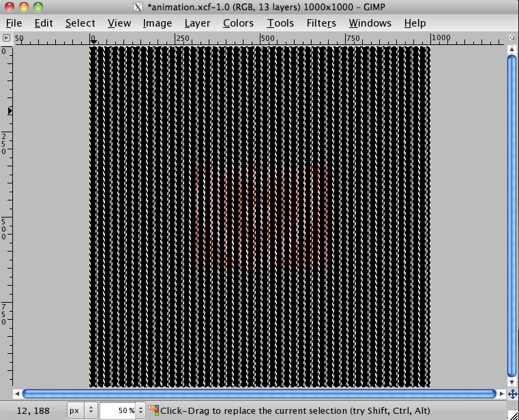Open the File menu
Viewport: 519px width, 420px height.
(x=14, y=23)
